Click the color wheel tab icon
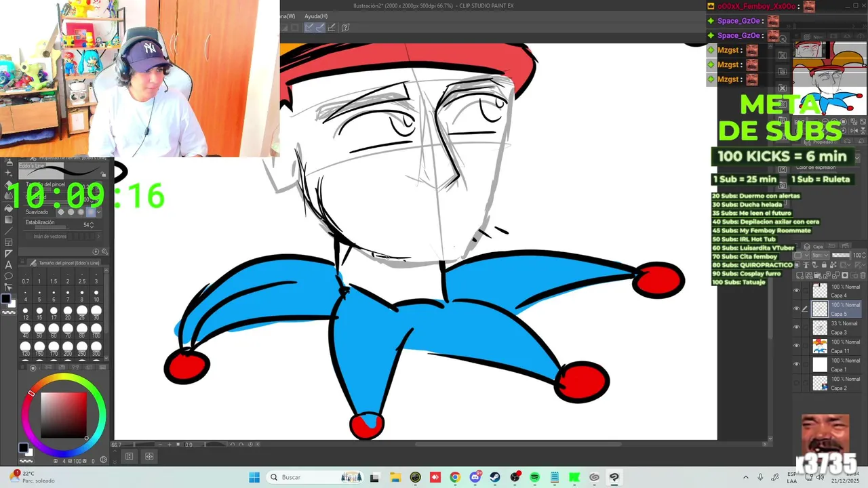868x488 pixels. tap(33, 368)
